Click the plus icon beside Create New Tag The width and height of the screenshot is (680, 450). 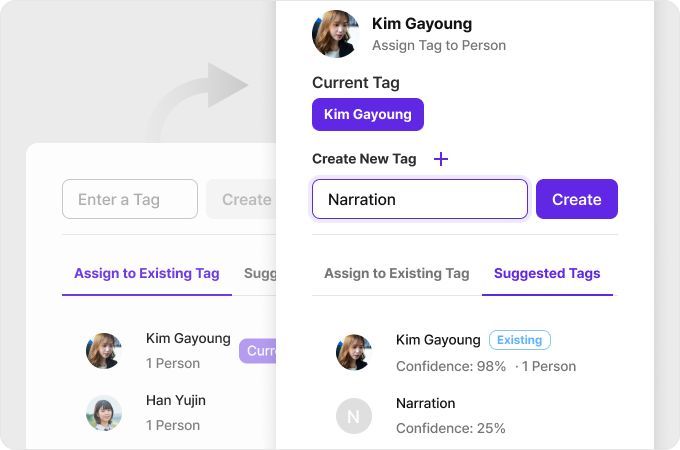[441, 159]
